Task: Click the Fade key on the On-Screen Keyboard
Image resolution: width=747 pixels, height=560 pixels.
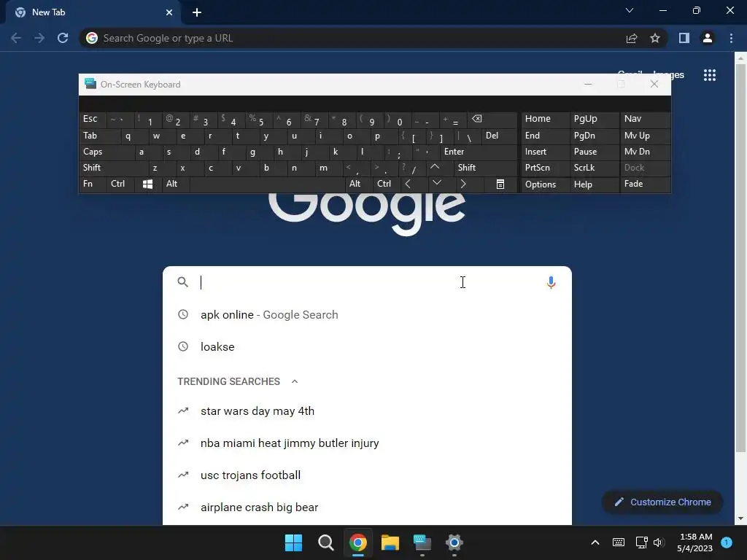Action: (645, 184)
